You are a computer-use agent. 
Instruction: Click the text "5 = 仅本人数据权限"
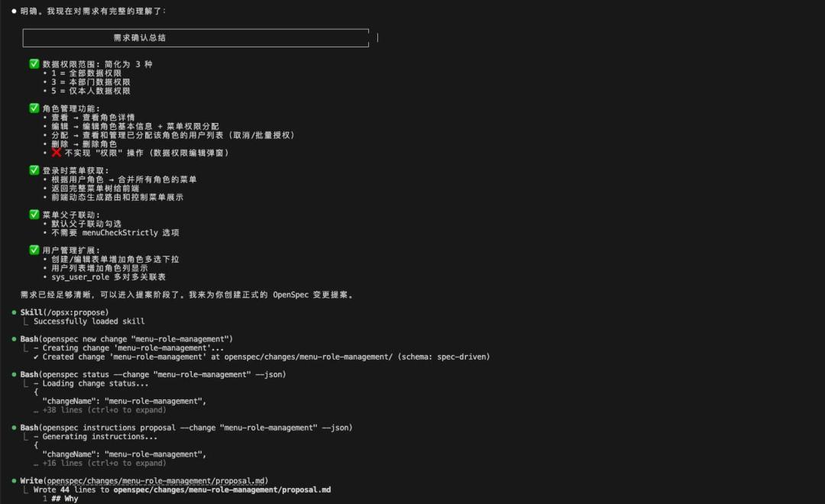(x=90, y=91)
